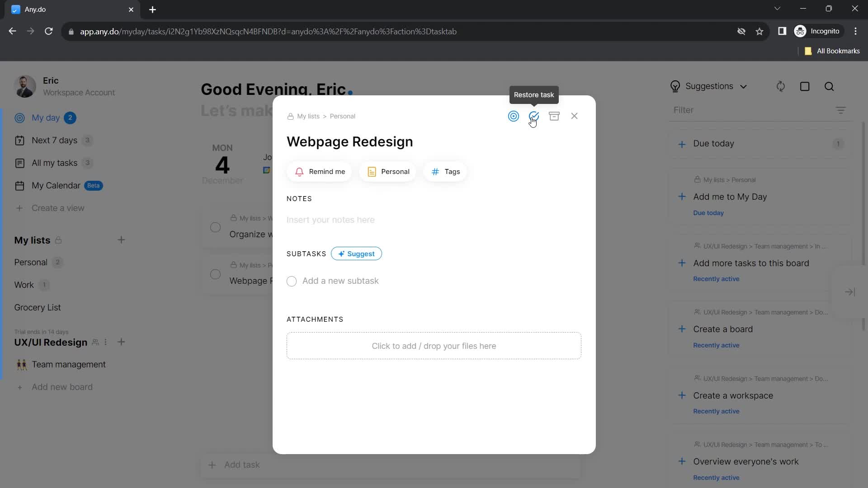Expand UX/UI Redesign board section
This screenshot has width=868, height=488.
(51, 342)
